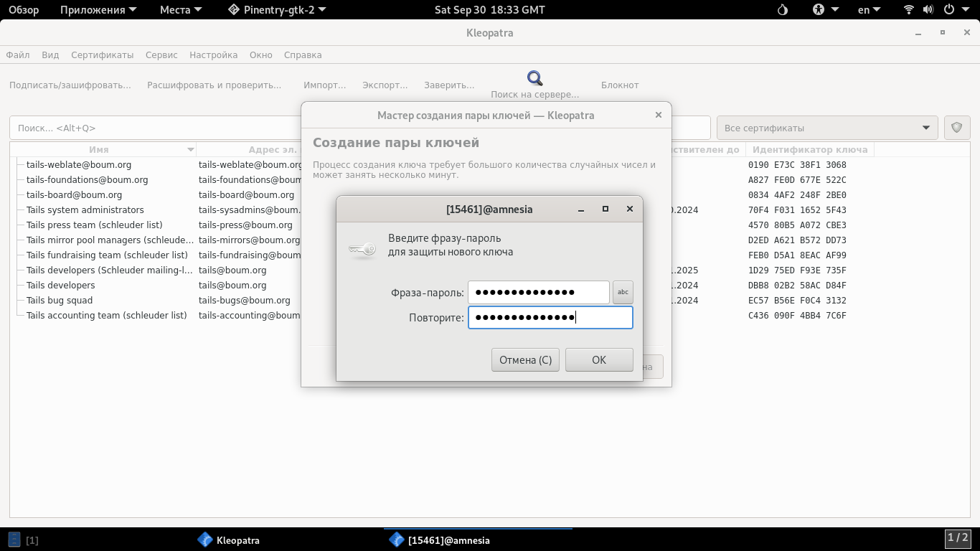Screen dimensions: 980x551
Task: Click the "Фраза-пароль" input field
Action: point(538,292)
